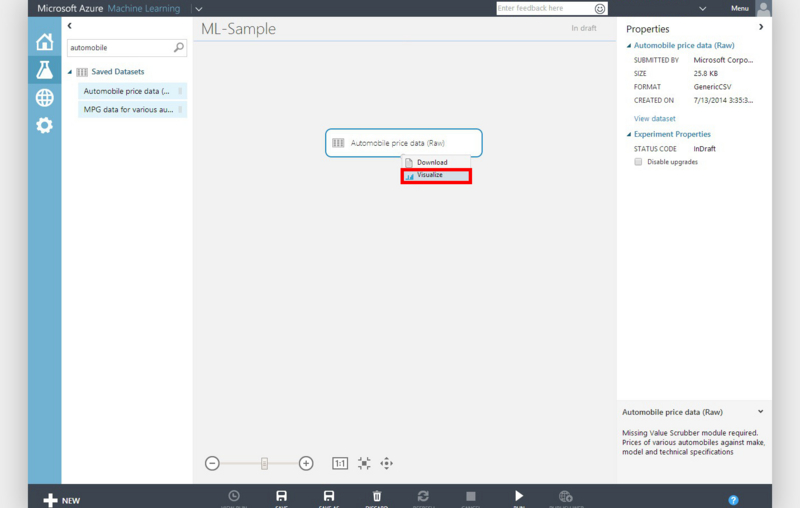Select Automobile price data in dataset list

click(x=132, y=91)
